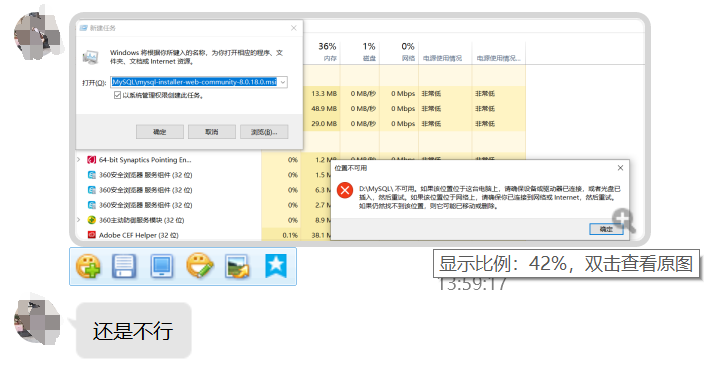Click 取消 in the 新建任务 dialog
The image size is (704, 369).
212,132
